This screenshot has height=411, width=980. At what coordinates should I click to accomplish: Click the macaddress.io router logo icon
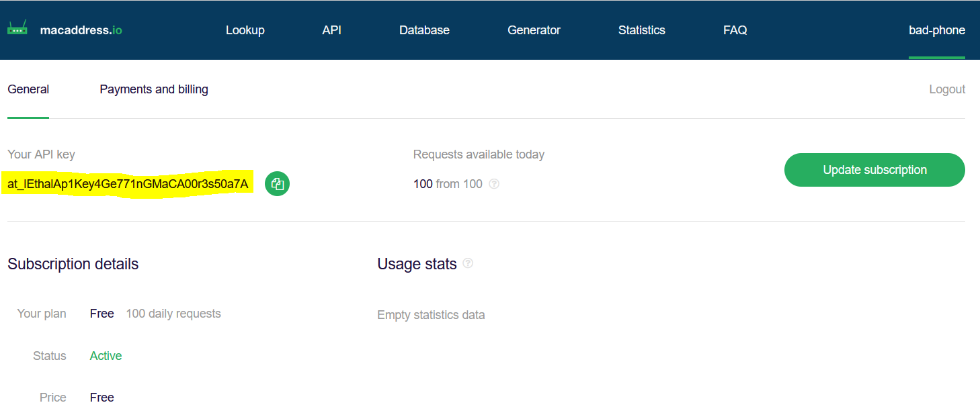[x=17, y=28]
